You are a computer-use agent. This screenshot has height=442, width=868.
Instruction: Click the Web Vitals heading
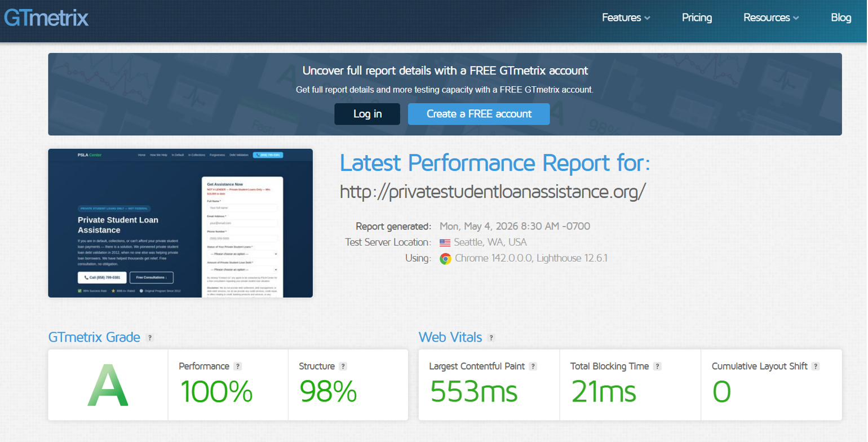click(450, 338)
